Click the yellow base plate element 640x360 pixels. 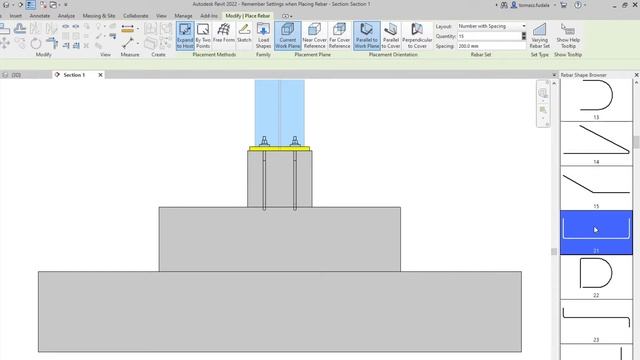point(280,149)
